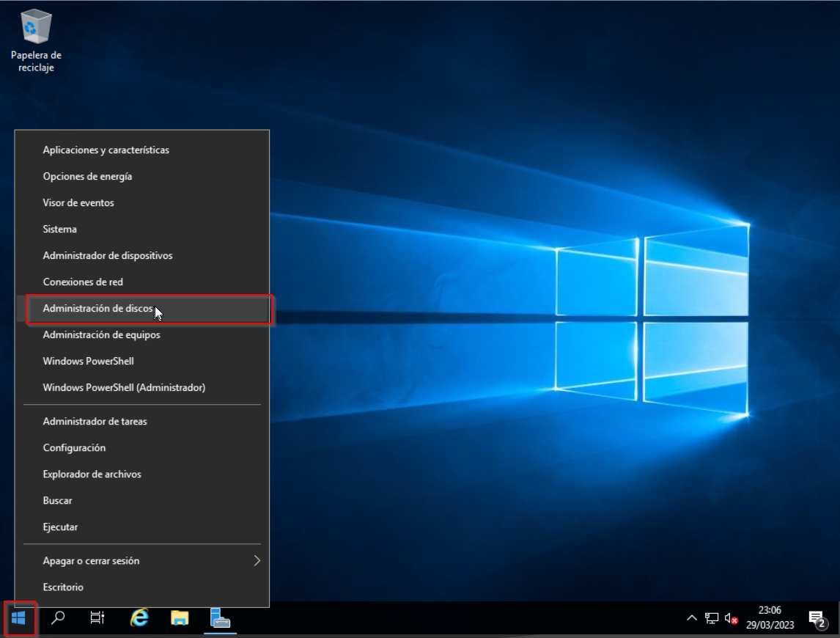The image size is (840, 638).
Task: Click the network status tray icon
Action: 712,618
